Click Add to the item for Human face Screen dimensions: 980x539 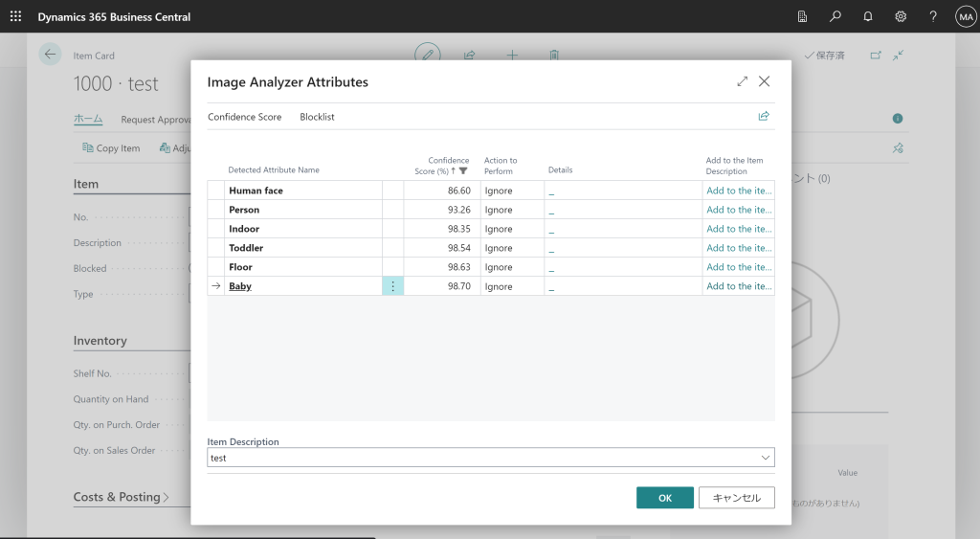(x=739, y=191)
